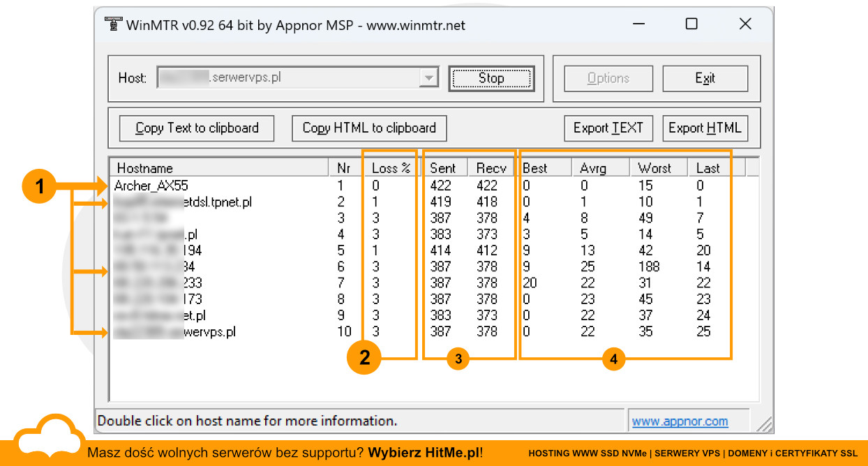Copy Text to clipboard
Screen dimensions: 868x466
click(x=197, y=128)
